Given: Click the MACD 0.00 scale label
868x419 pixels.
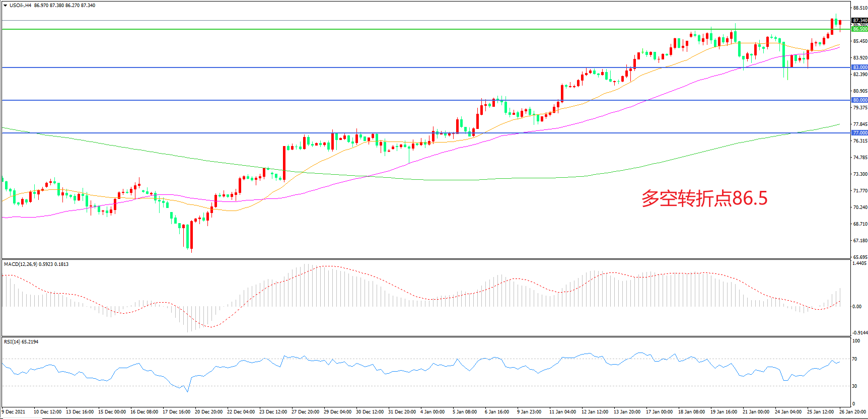Looking at the screenshot, I should (856, 307).
